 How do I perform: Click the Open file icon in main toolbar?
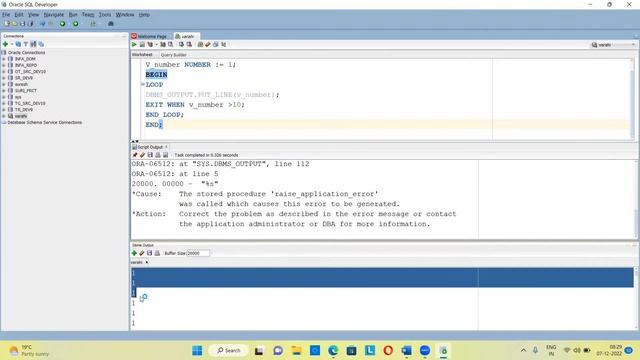coord(15,24)
